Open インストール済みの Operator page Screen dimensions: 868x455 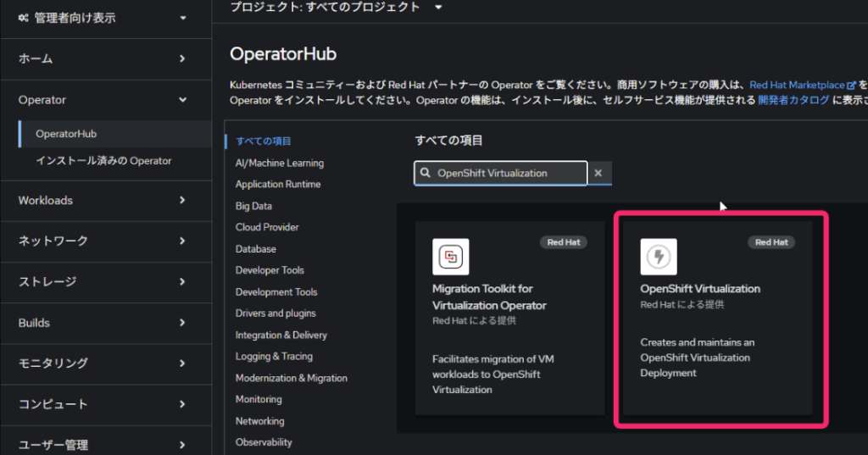pyautogui.click(x=103, y=161)
